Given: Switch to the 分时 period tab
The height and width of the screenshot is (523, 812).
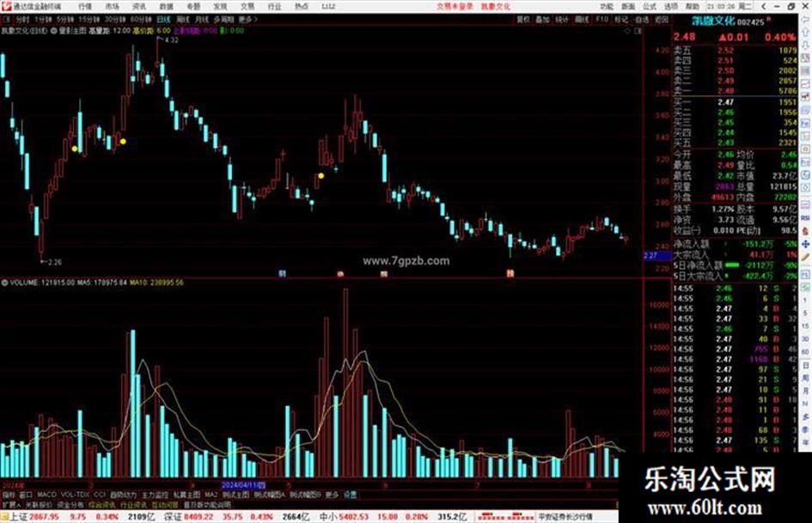Looking at the screenshot, I should 22,19.
